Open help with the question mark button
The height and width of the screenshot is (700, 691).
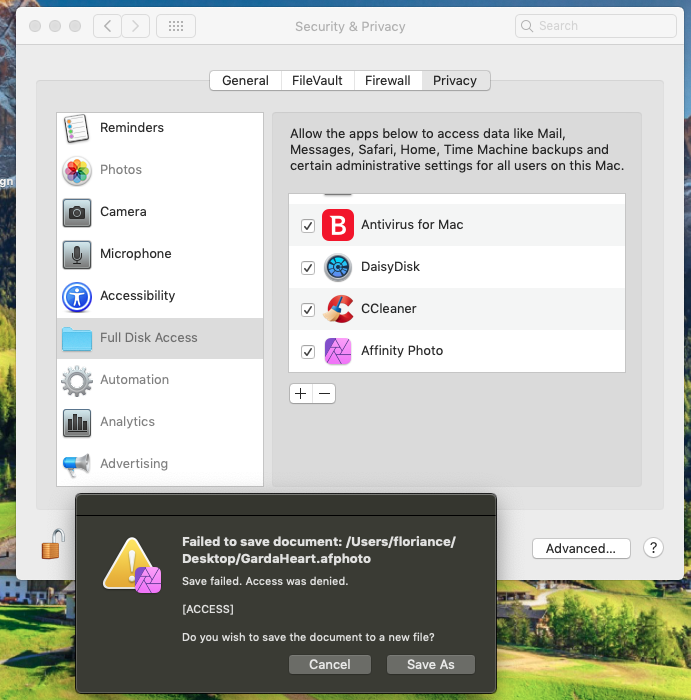(654, 547)
